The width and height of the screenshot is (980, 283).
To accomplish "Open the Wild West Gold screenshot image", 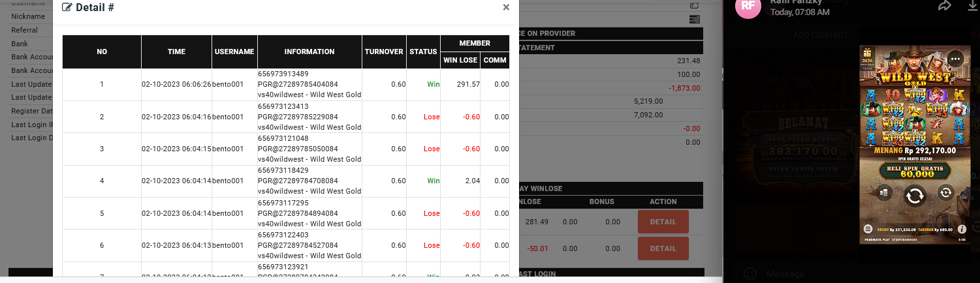I will tap(915, 145).
